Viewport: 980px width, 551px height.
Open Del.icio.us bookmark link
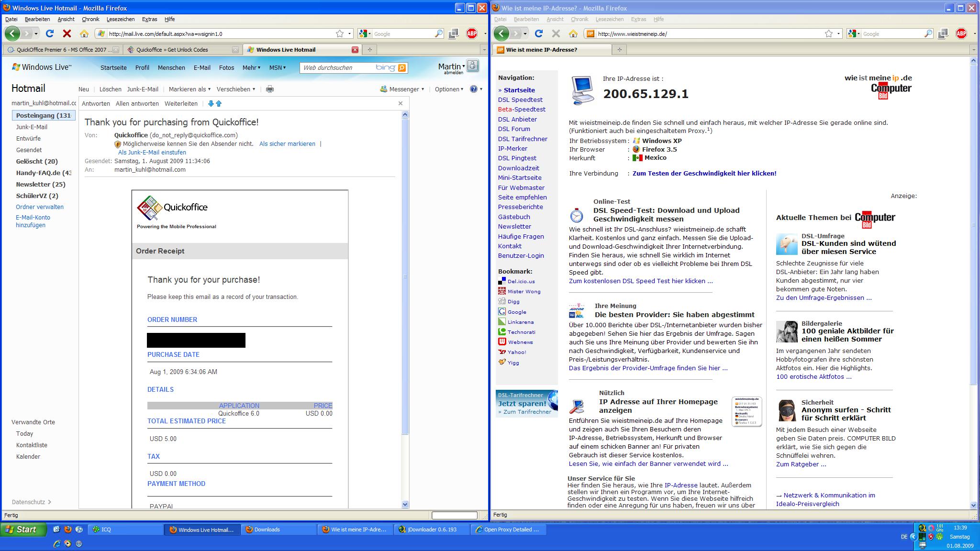click(521, 281)
